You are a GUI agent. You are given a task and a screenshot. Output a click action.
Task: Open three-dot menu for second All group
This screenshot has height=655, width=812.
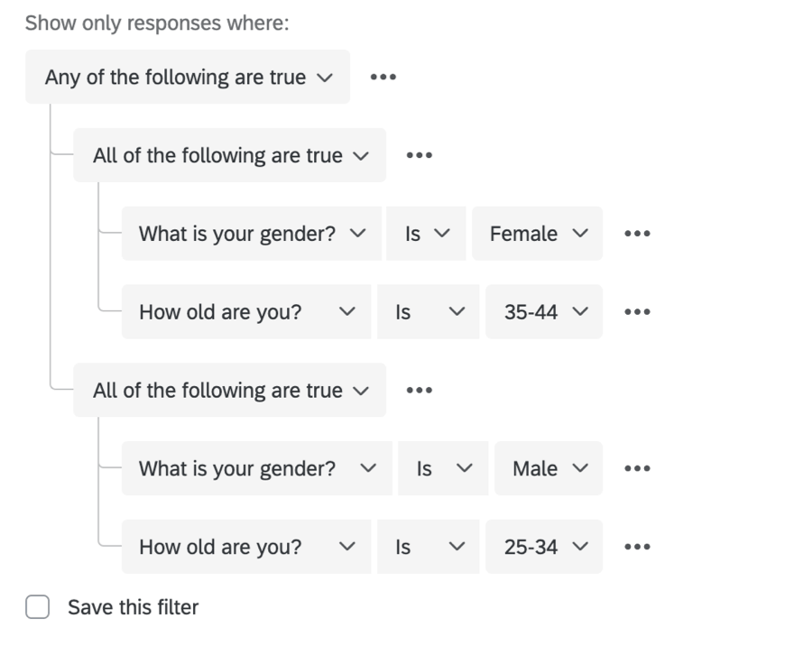(x=419, y=391)
